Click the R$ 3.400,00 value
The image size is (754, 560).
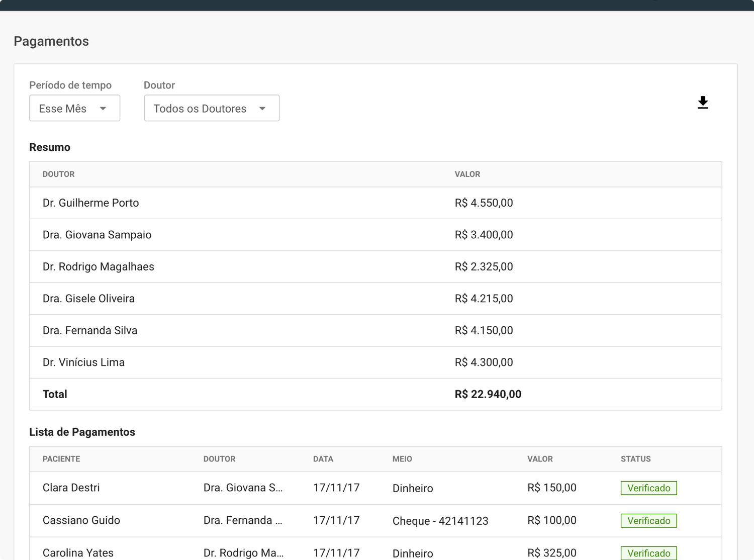click(x=484, y=235)
